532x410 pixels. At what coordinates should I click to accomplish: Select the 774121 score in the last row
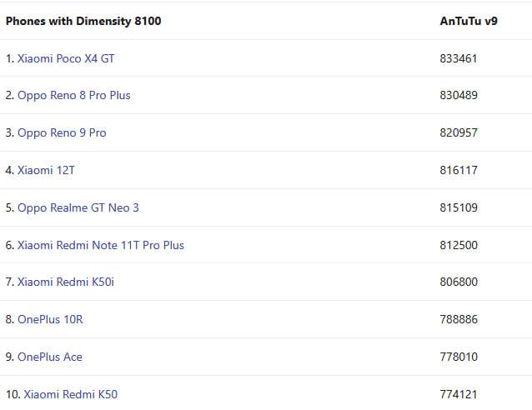(459, 393)
